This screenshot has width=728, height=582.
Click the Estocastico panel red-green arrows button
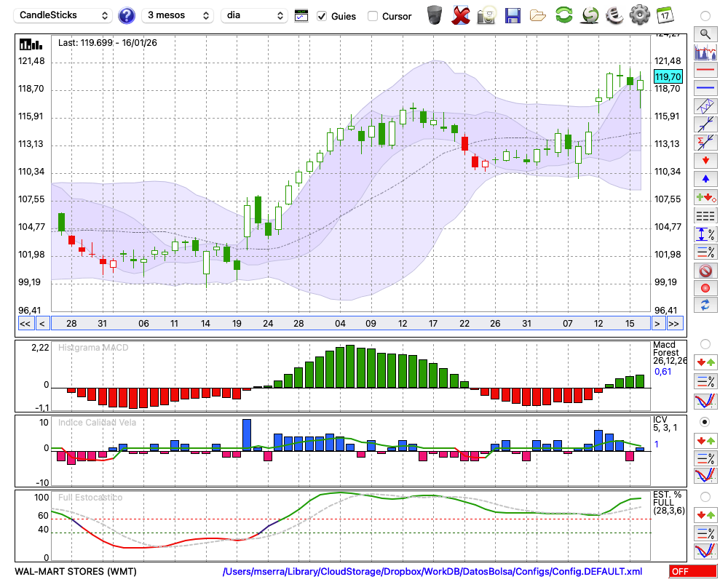705,514
